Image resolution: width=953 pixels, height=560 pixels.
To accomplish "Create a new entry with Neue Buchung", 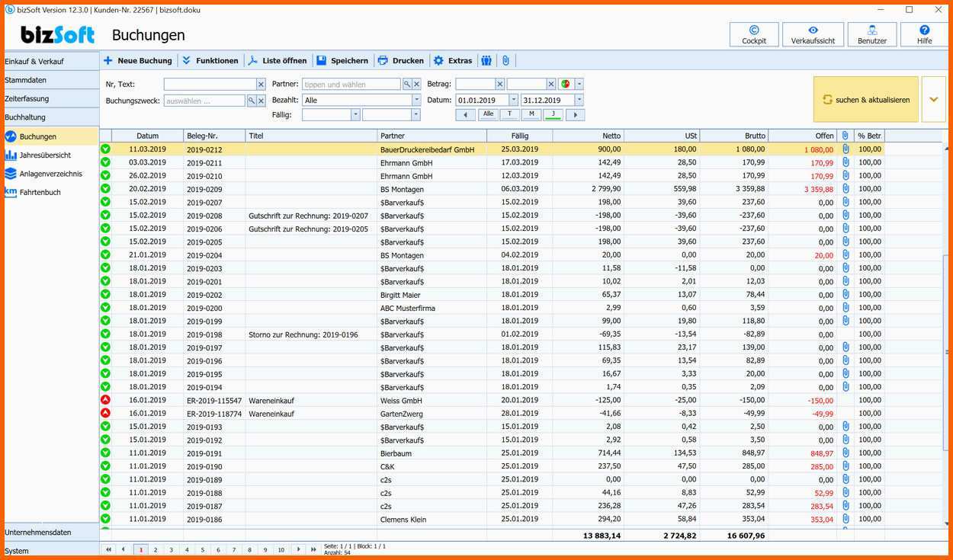I will 137,60.
